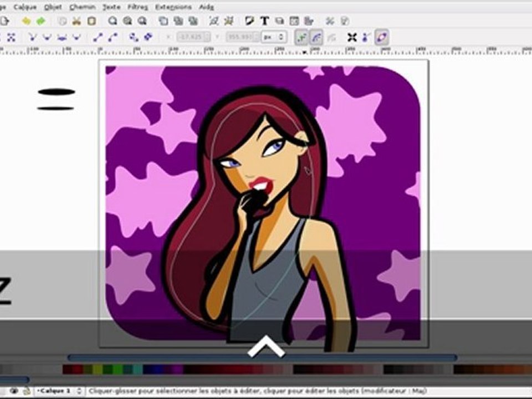Screen dimensions: 532x399
Task: Open the Text and Font dialog icon
Action: tap(265, 22)
